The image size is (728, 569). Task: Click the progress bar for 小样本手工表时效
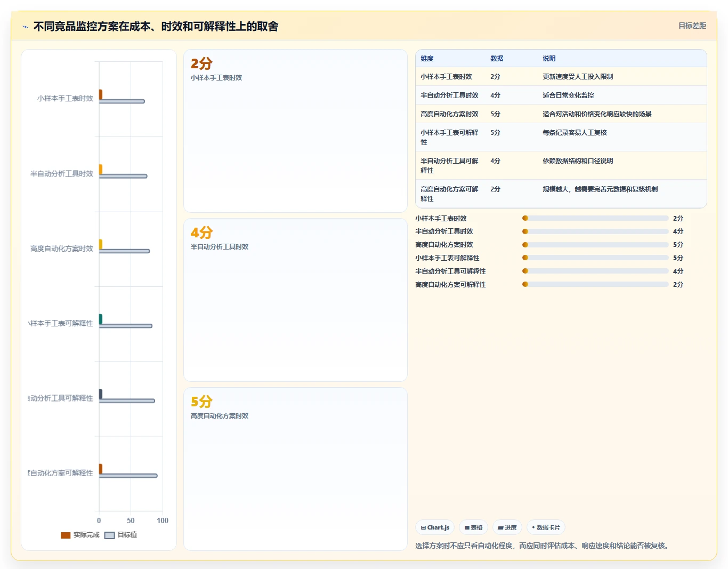pos(595,218)
